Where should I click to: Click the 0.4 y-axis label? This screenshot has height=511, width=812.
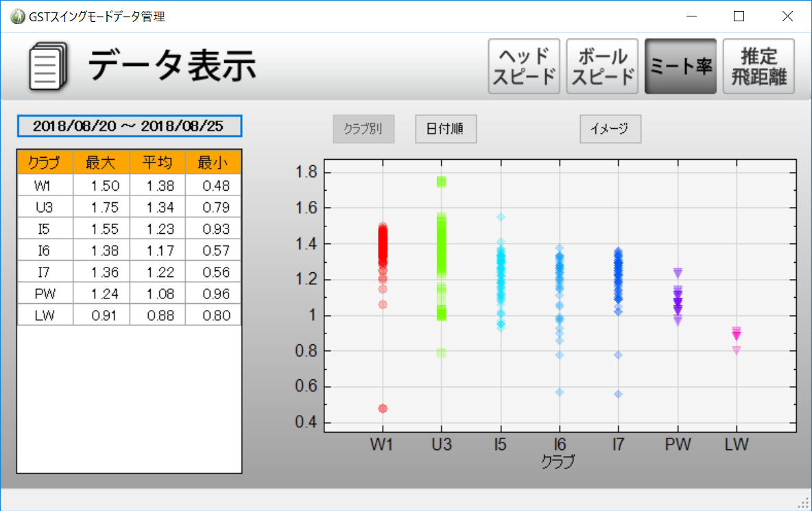(306, 422)
